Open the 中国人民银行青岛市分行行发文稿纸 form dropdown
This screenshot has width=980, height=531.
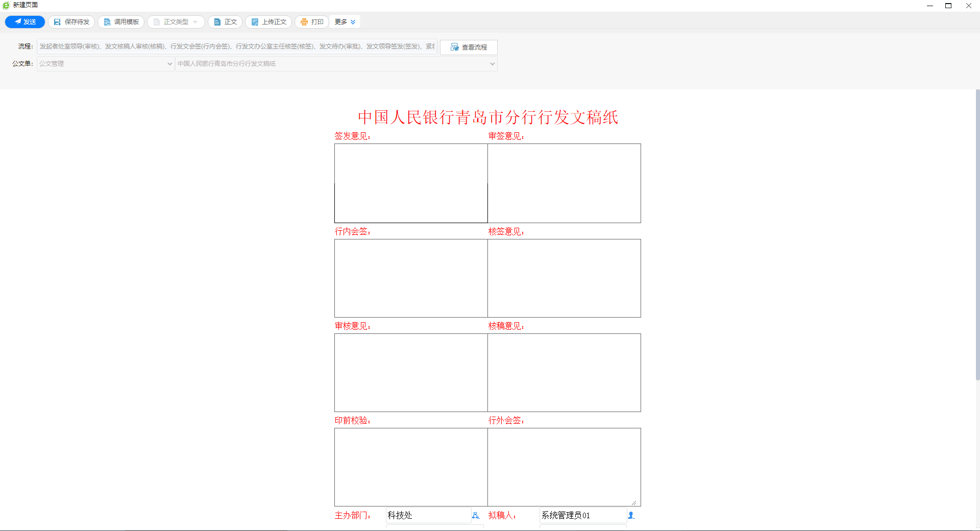click(x=336, y=64)
